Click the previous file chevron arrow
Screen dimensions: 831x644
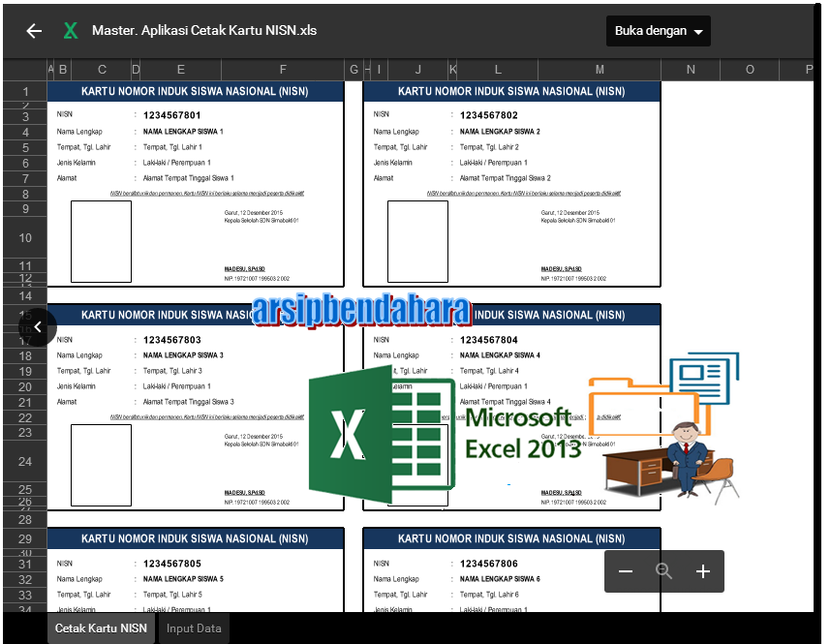pyautogui.click(x=37, y=327)
